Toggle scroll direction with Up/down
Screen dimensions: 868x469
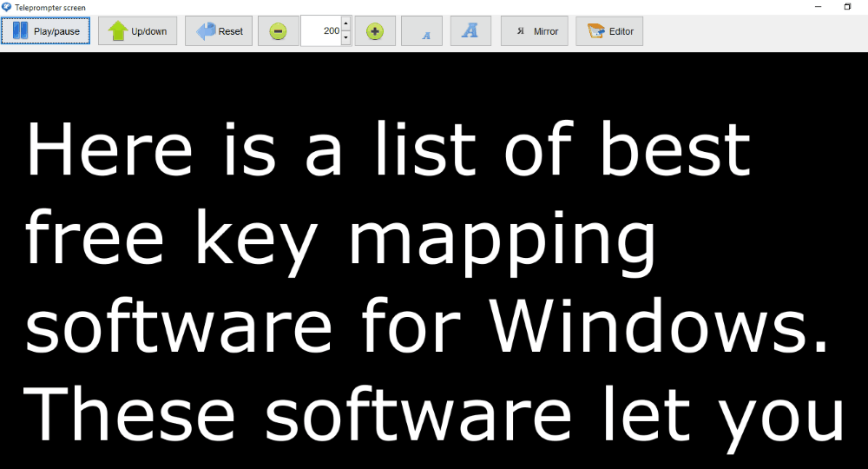coord(137,31)
